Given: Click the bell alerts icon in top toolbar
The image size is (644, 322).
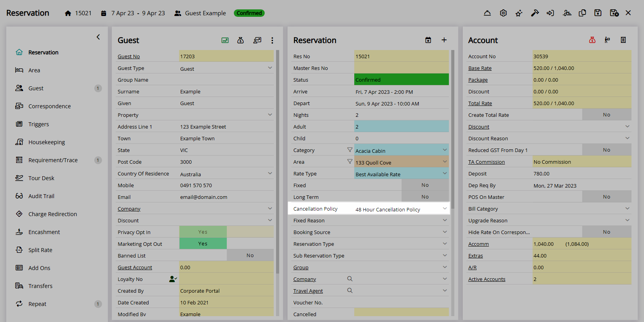Looking at the screenshot, I should (x=487, y=13).
